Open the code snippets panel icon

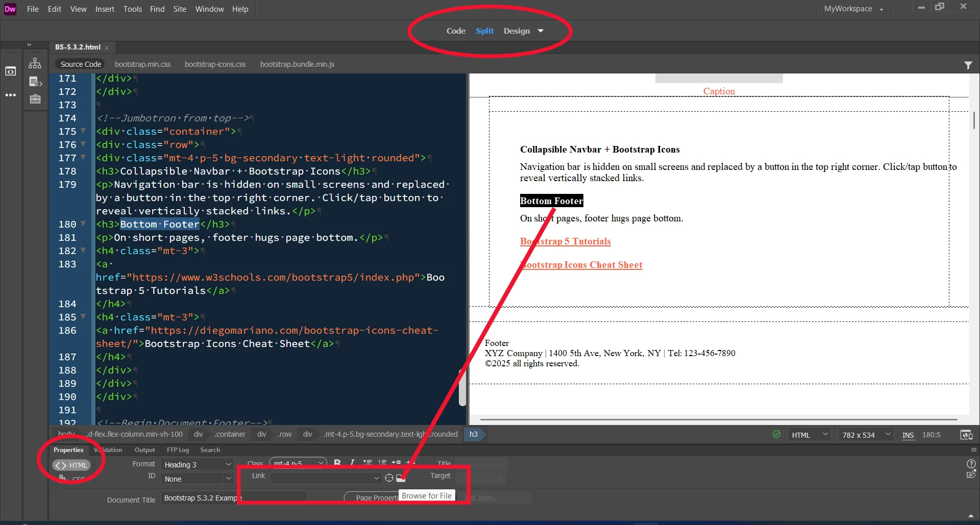click(35, 82)
